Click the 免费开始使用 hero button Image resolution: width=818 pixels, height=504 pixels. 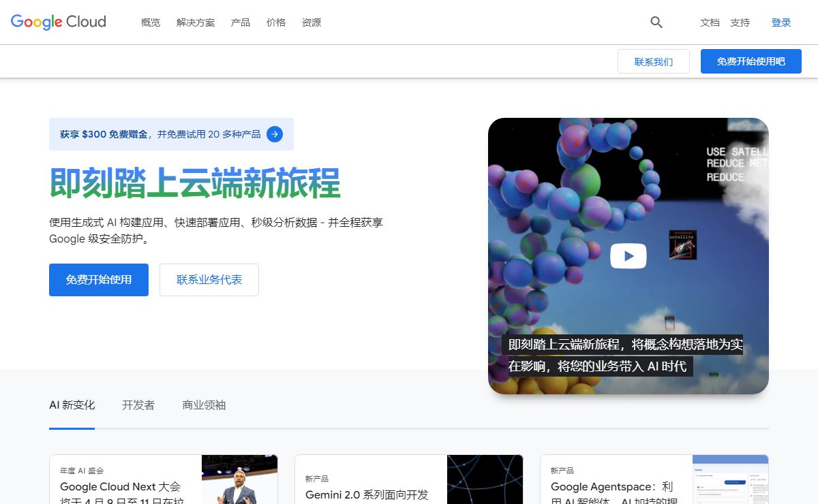point(99,280)
